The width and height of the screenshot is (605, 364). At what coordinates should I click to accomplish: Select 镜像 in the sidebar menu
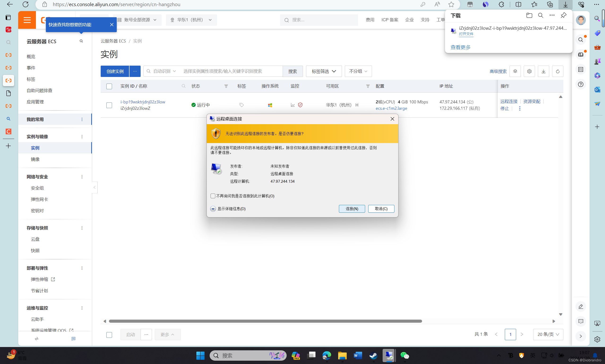[35, 159]
